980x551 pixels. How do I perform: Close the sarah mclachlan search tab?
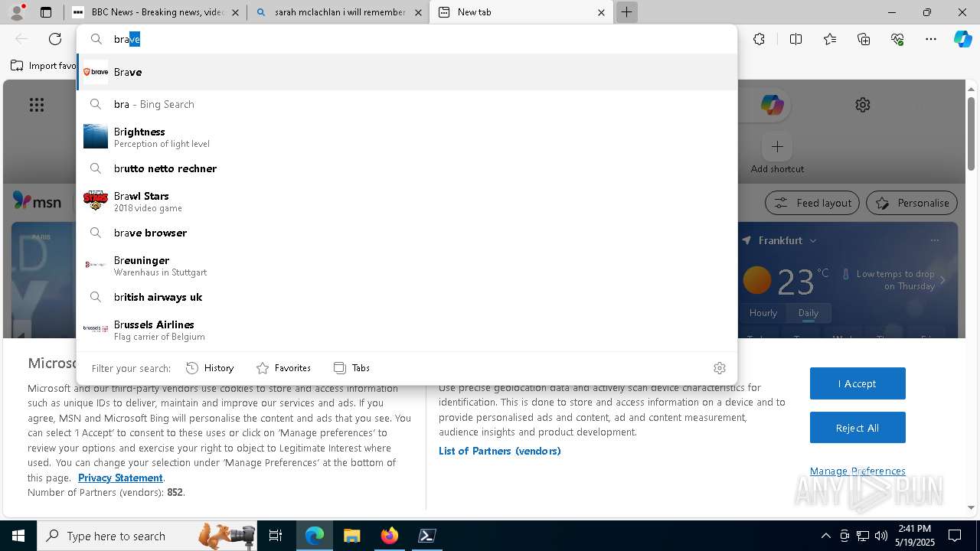tap(418, 12)
